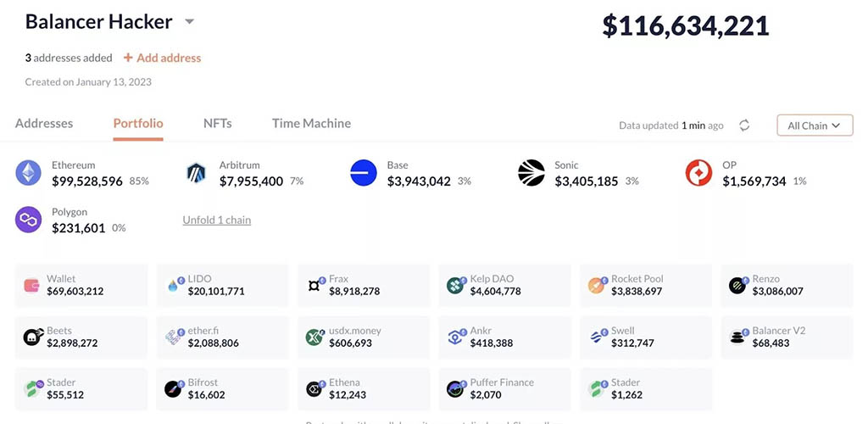The height and width of the screenshot is (424, 868).
Task: Click the Polygon chain icon
Action: coord(28,220)
